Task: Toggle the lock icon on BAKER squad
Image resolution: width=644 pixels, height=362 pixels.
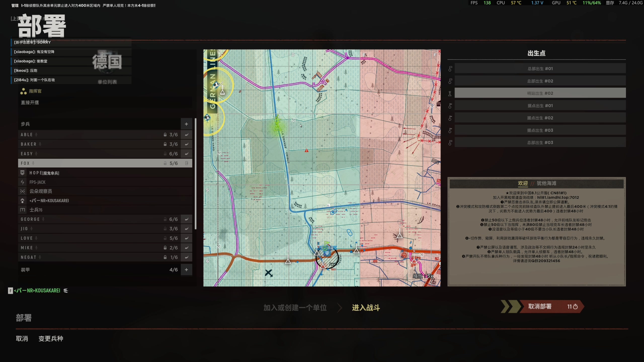Action: pos(165,144)
